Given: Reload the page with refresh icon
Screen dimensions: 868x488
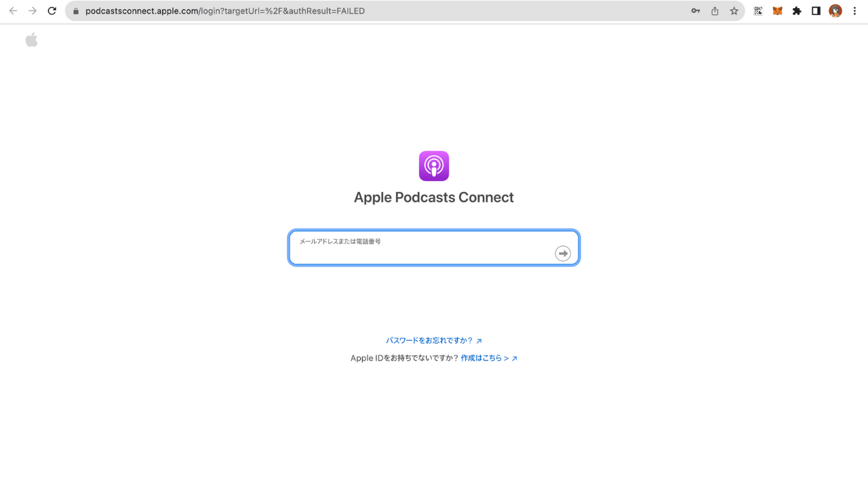Looking at the screenshot, I should point(52,11).
